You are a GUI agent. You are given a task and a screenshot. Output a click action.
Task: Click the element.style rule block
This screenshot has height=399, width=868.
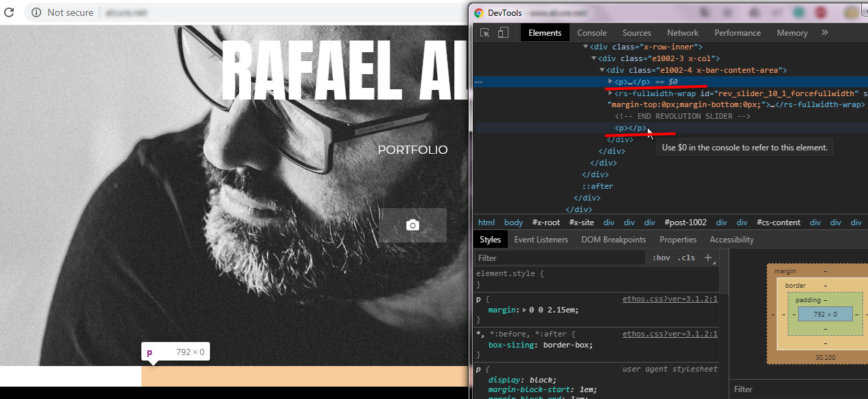(596, 279)
